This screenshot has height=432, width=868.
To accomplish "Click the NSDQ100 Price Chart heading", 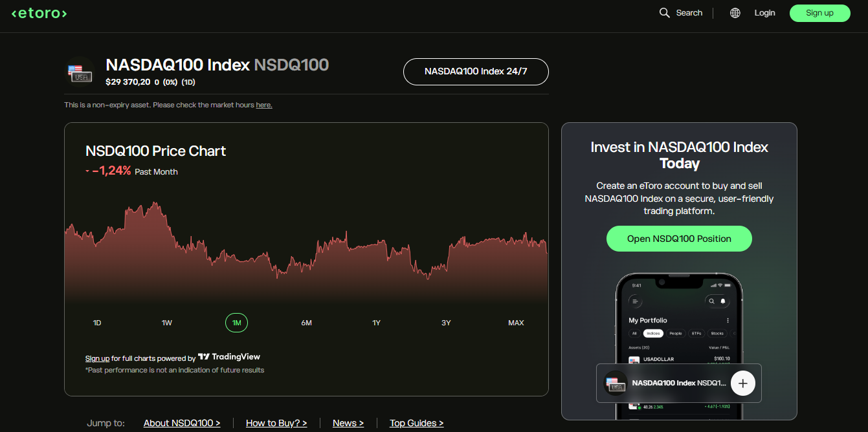I will click(156, 151).
